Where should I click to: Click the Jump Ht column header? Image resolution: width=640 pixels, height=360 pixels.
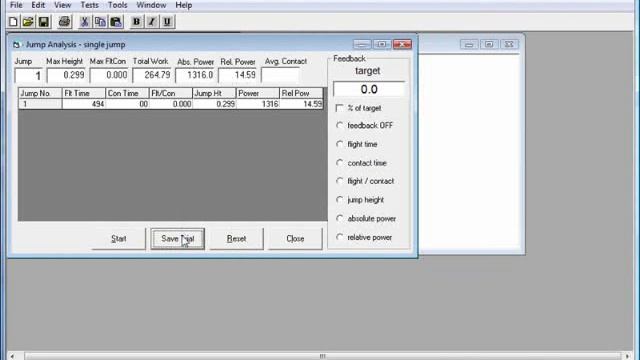tap(214, 93)
